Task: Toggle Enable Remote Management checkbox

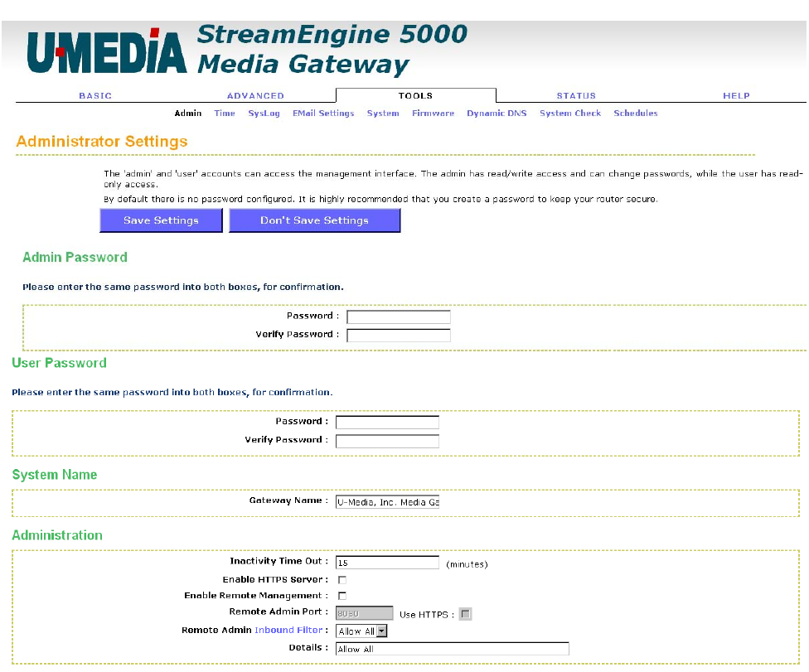Action: (x=342, y=596)
